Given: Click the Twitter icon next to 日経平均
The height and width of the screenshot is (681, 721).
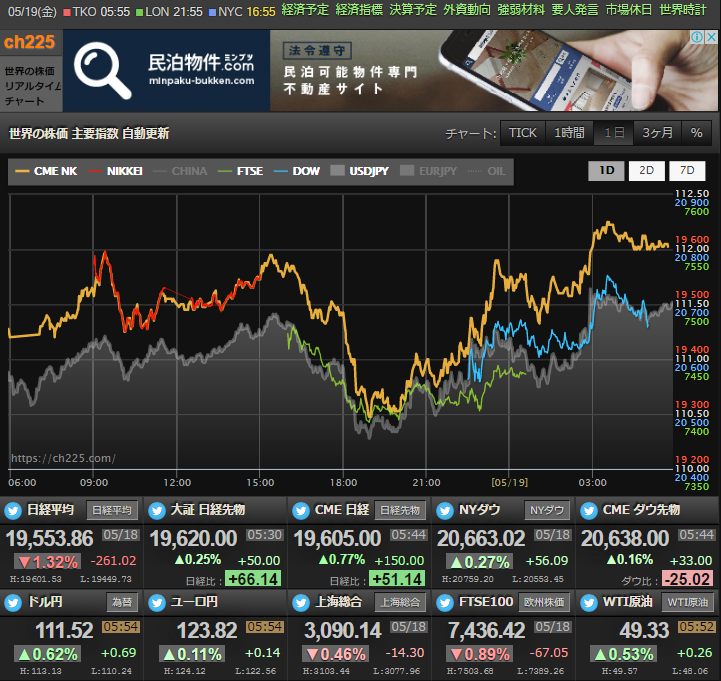Looking at the screenshot, I should pyautogui.click(x=13, y=511).
